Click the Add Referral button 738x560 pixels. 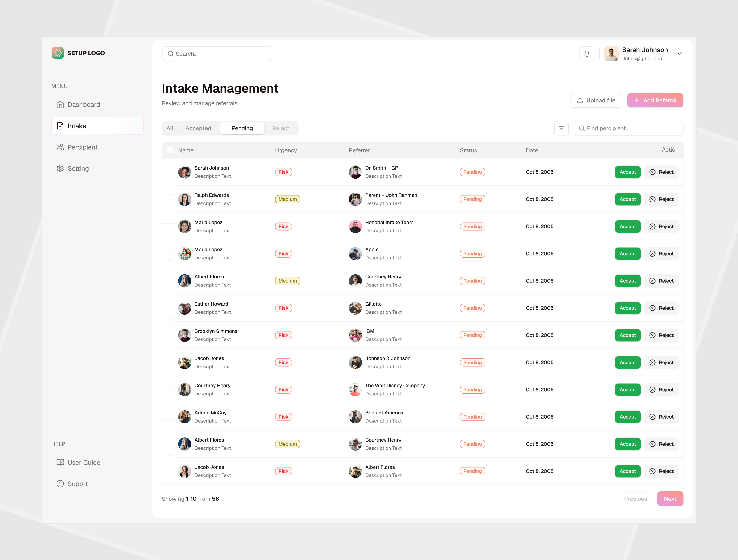point(655,100)
